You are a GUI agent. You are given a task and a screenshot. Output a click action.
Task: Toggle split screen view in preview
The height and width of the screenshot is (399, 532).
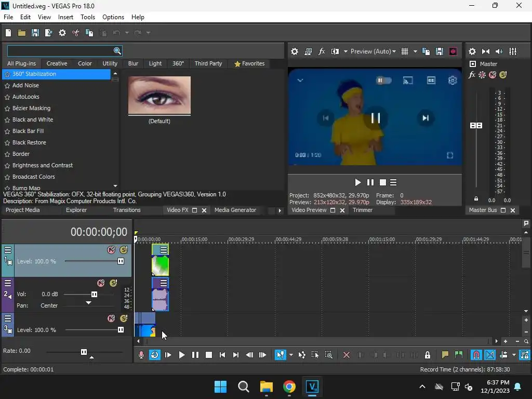coord(335,51)
